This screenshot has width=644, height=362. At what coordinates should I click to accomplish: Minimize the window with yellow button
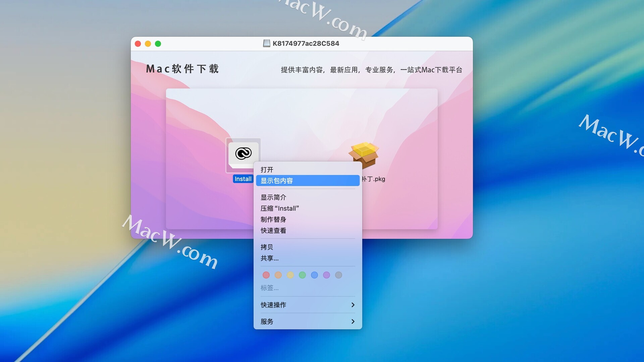148,44
